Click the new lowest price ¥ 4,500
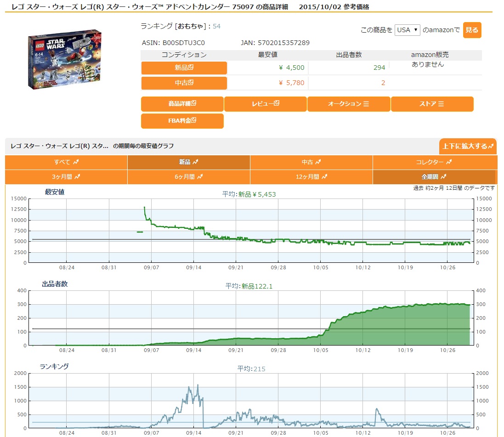Screen dimensions: 504x437 tap(291, 68)
